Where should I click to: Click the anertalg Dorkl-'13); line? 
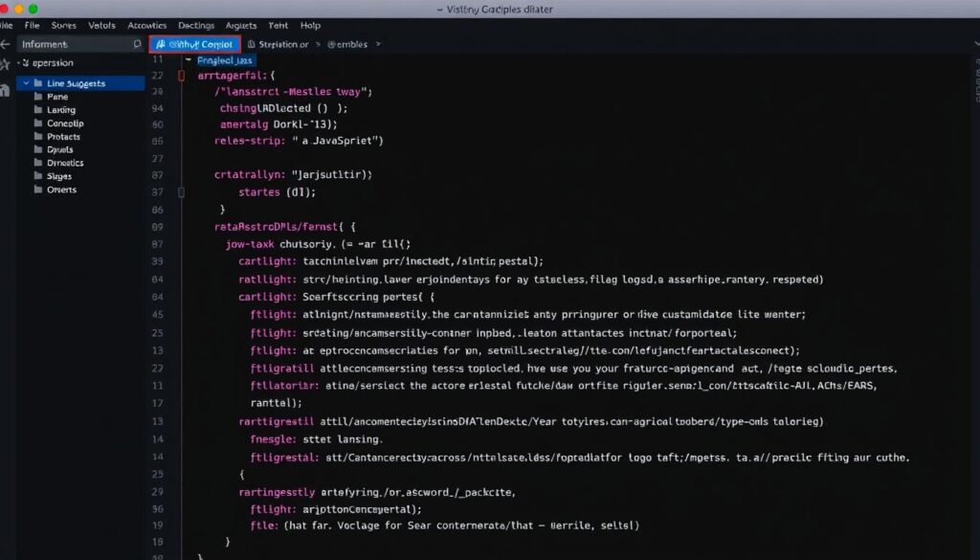(278, 124)
